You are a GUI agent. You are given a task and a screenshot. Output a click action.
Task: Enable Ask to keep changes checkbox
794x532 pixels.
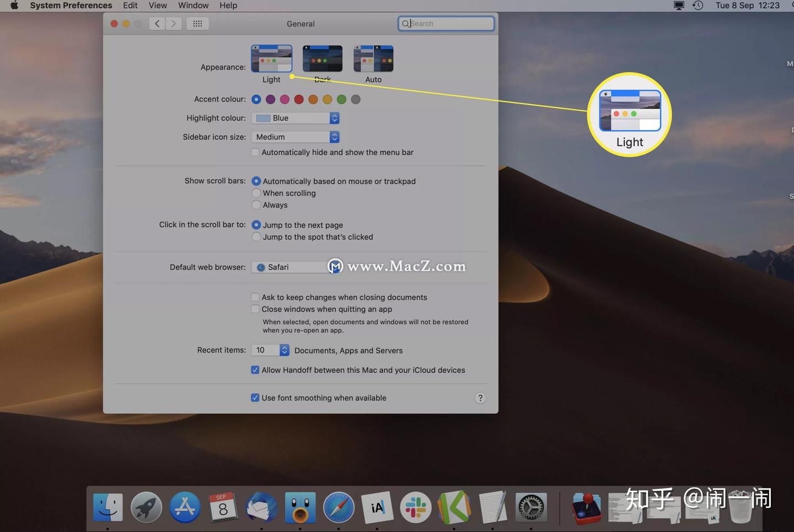coord(255,297)
